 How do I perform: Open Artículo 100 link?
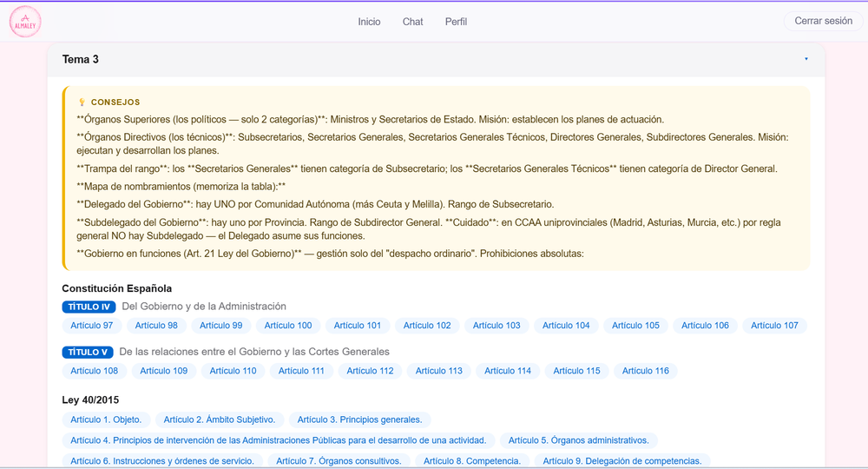[x=288, y=326]
